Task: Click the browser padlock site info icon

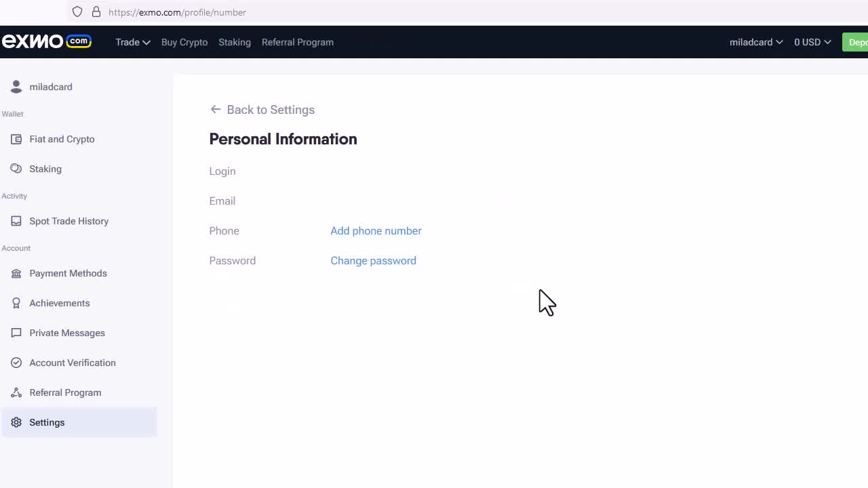Action: (x=96, y=12)
